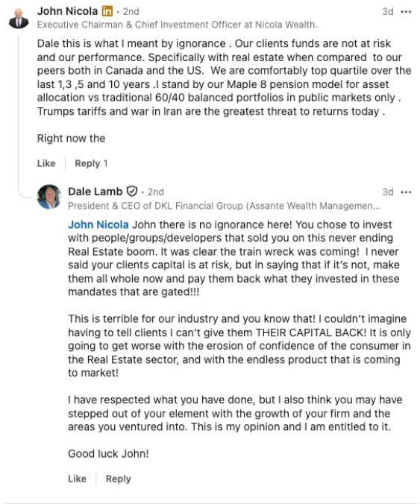The image size is (420, 504).
Task: Open the three-dot menu on John Nicola's comment
Action: point(406,12)
